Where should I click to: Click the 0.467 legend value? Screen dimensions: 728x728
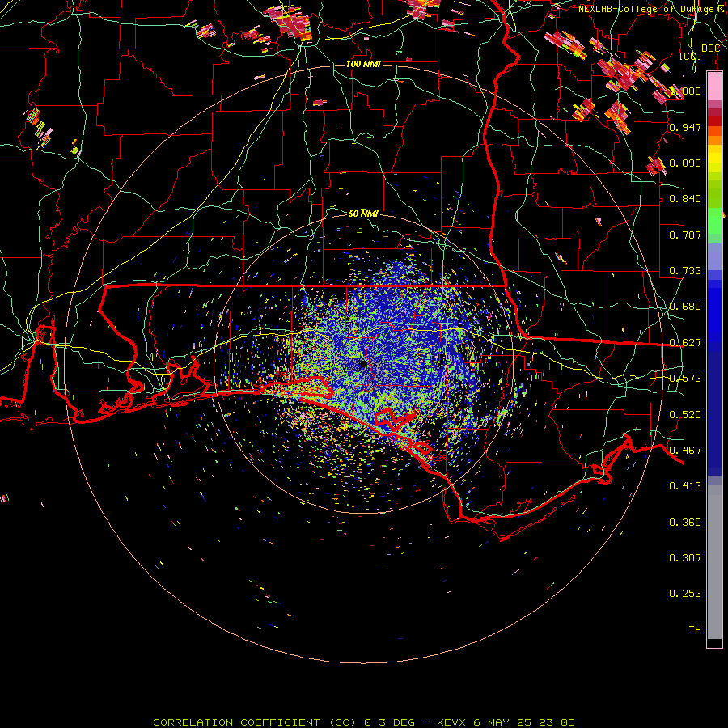[x=685, y=451]
